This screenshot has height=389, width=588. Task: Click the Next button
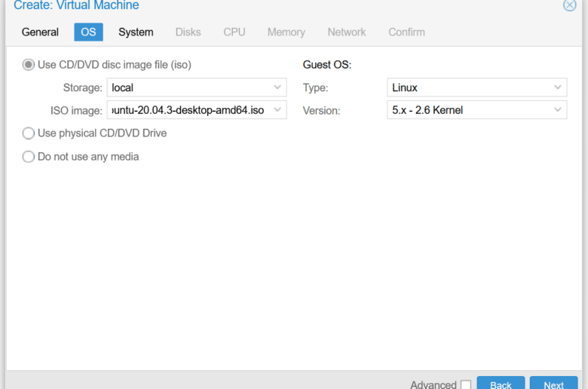[x=553, y=384]
